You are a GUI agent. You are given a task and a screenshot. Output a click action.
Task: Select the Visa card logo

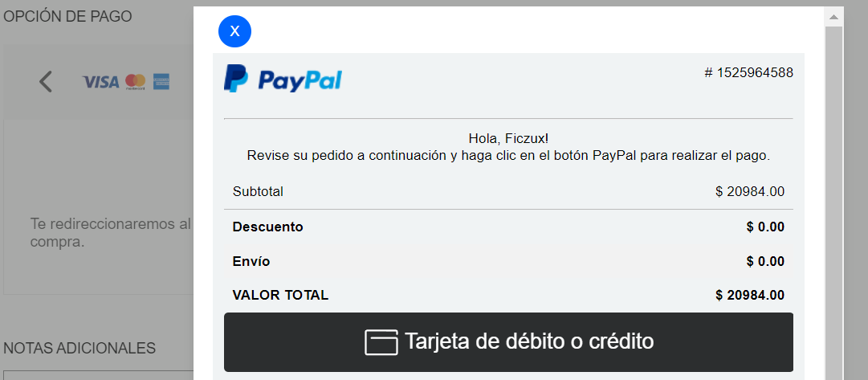[x=100, y=82]
